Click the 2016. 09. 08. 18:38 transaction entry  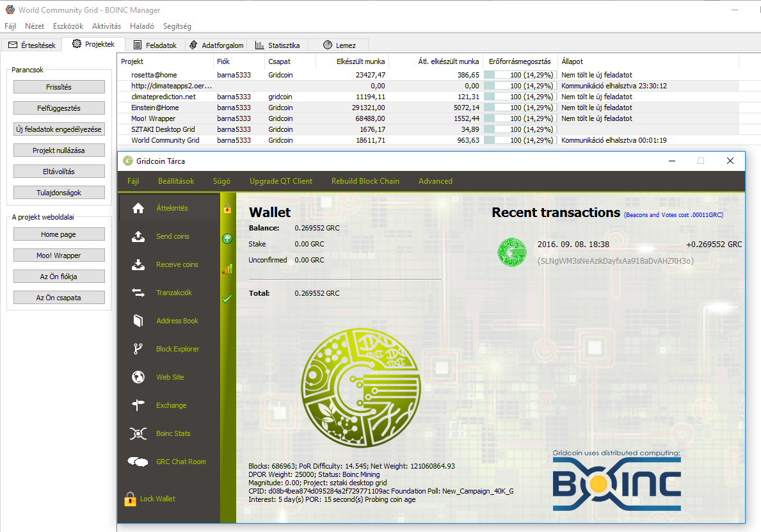tap(620, 252)
